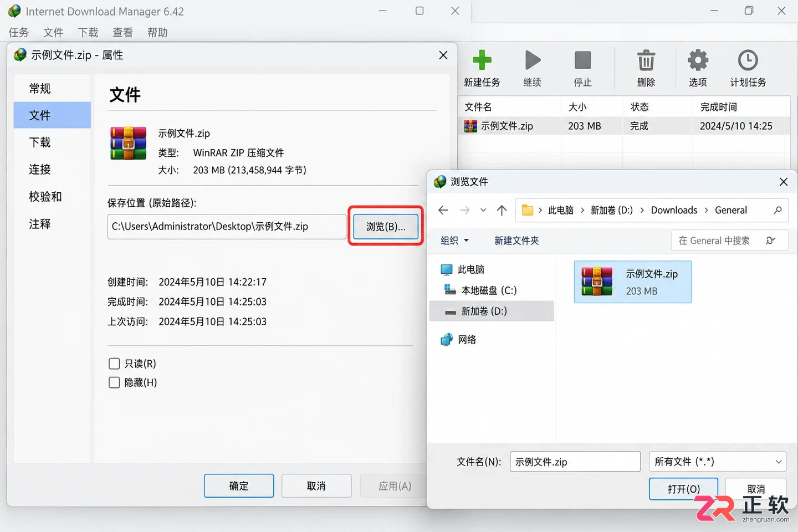The image size is (798, 532).
Task: Click the refresh icon in General search box
Action: coord(770,241)
